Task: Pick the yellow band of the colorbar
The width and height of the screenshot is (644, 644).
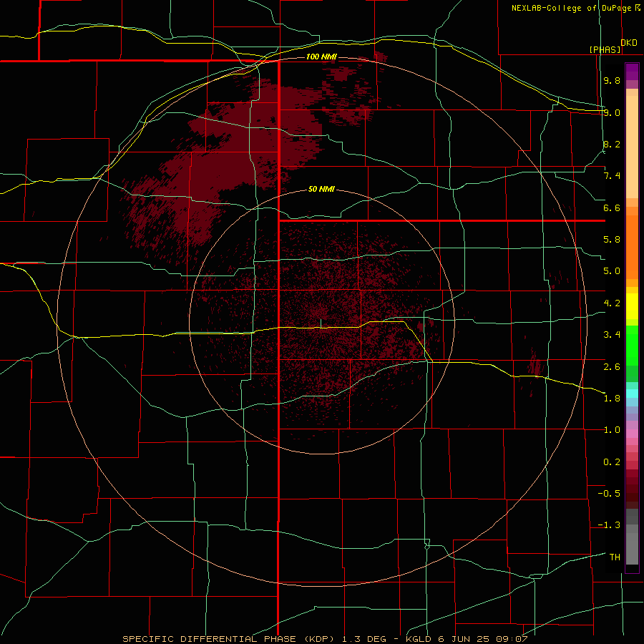Action: click(632, 306)
